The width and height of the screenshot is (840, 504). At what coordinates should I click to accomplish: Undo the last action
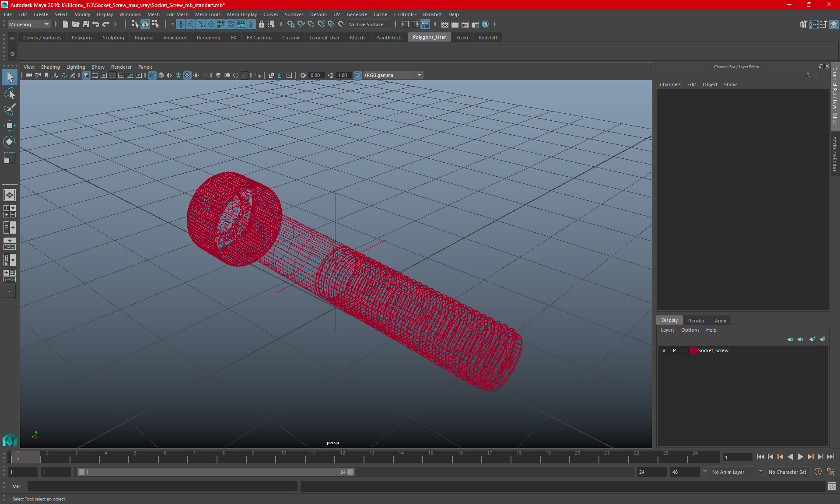click(96, 24)
